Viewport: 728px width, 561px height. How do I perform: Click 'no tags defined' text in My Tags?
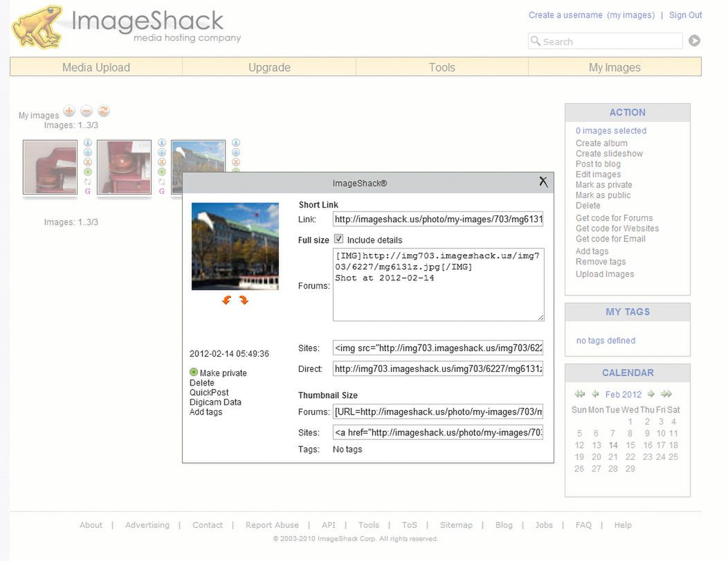tap(606, 341)
